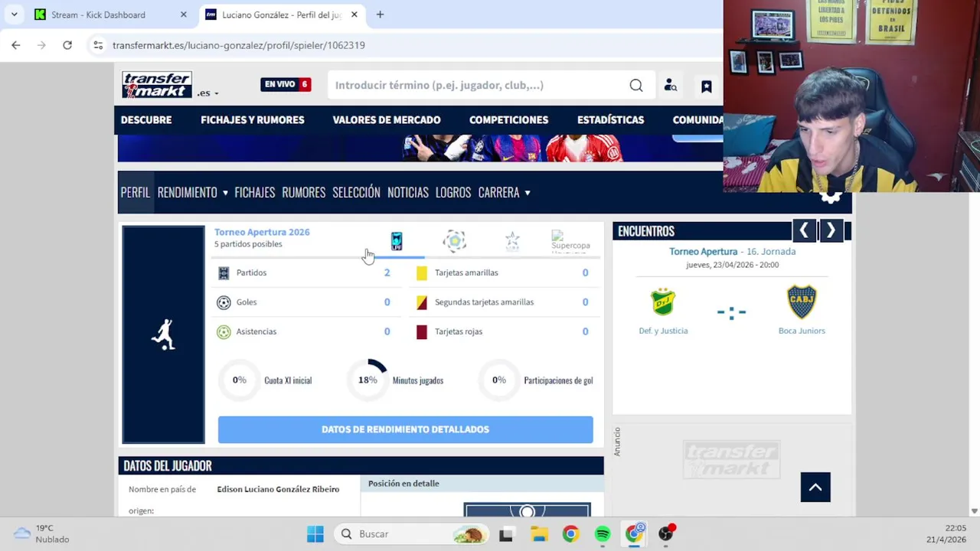Viewport: 980px width, 551px height.
Task: Open the COMPETICIONES menu
Action: pos(508,119)
